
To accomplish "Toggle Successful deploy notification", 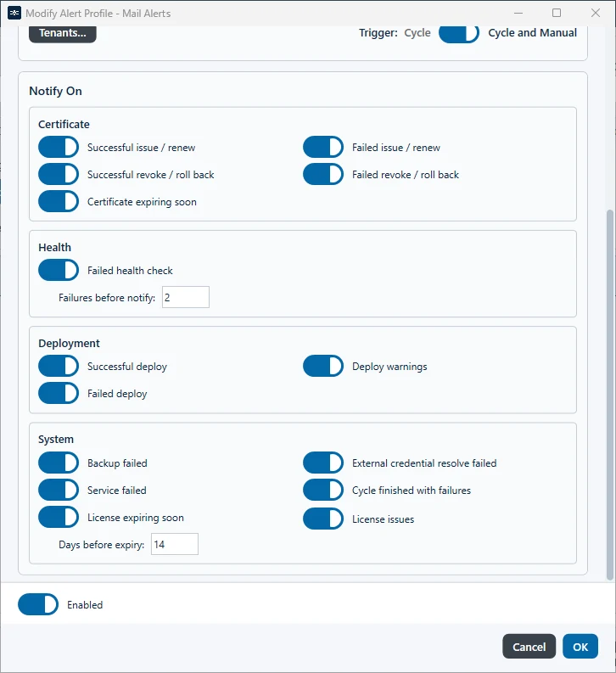I will click(x=59, y=366).
